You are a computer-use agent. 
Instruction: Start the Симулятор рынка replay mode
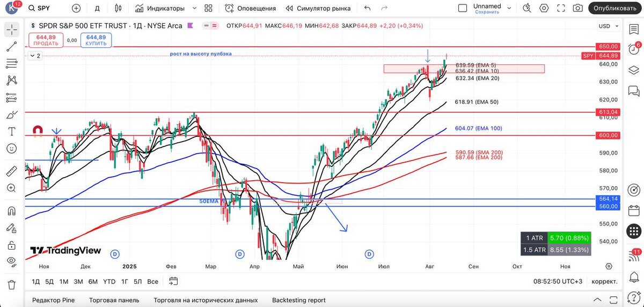pyautogui.click(x=318, y=8)
